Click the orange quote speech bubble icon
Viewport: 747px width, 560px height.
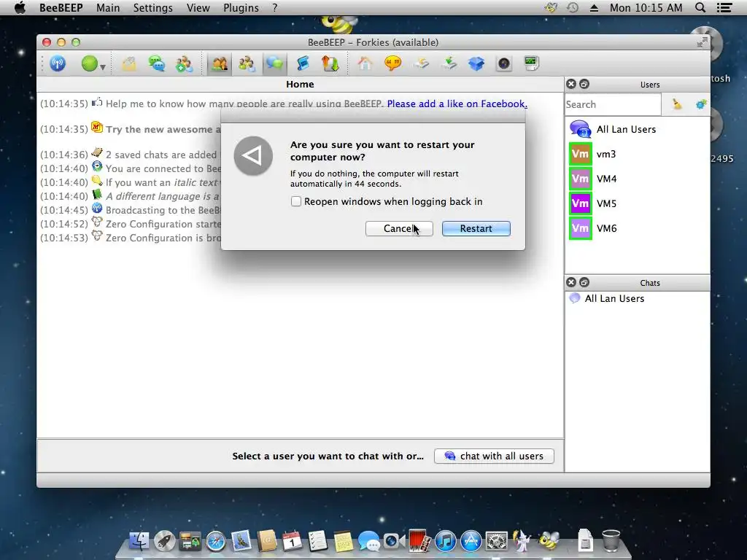[393, 64]
